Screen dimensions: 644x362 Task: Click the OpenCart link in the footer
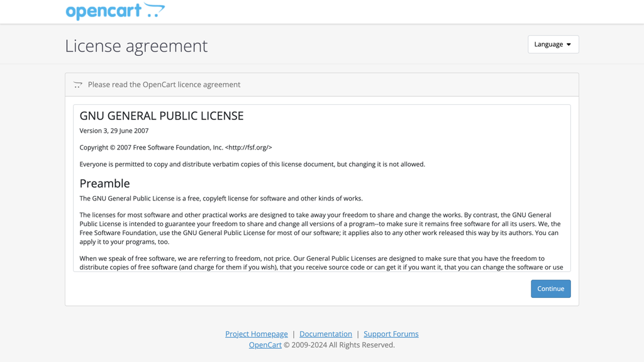point(265,344)
